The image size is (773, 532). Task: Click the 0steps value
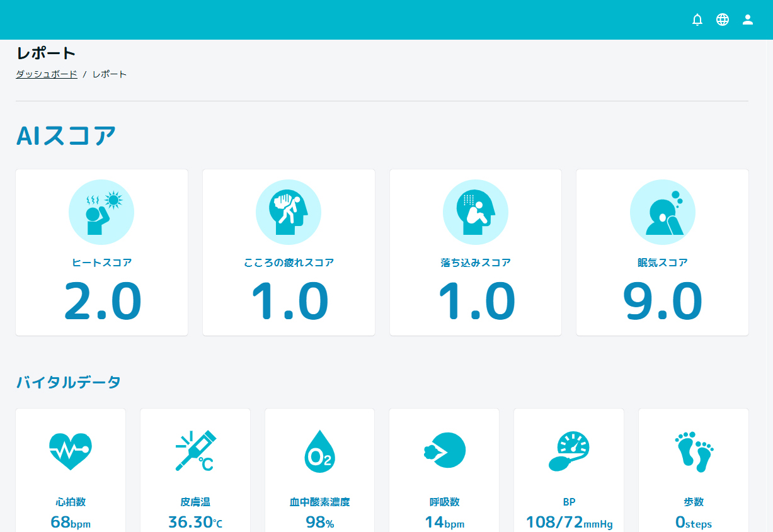tap(694, 522)
